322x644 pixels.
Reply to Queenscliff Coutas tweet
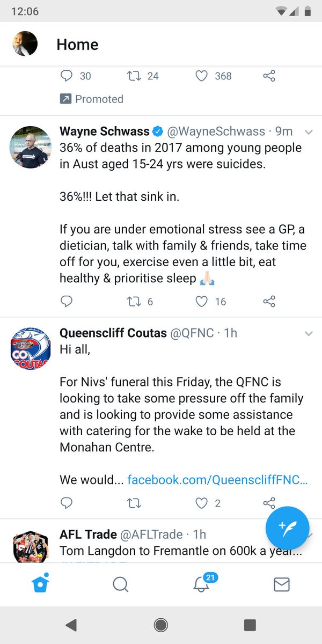(66, 503)
